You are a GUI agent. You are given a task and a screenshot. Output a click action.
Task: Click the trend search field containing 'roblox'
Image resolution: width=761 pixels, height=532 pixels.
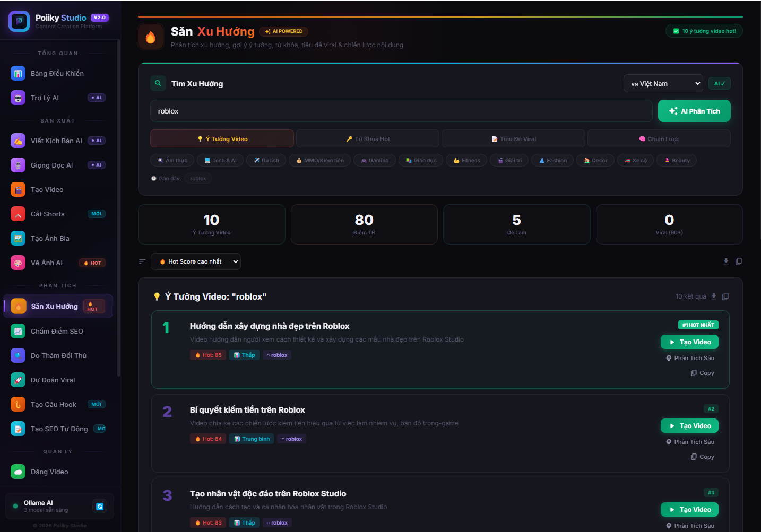coord(401,111)
